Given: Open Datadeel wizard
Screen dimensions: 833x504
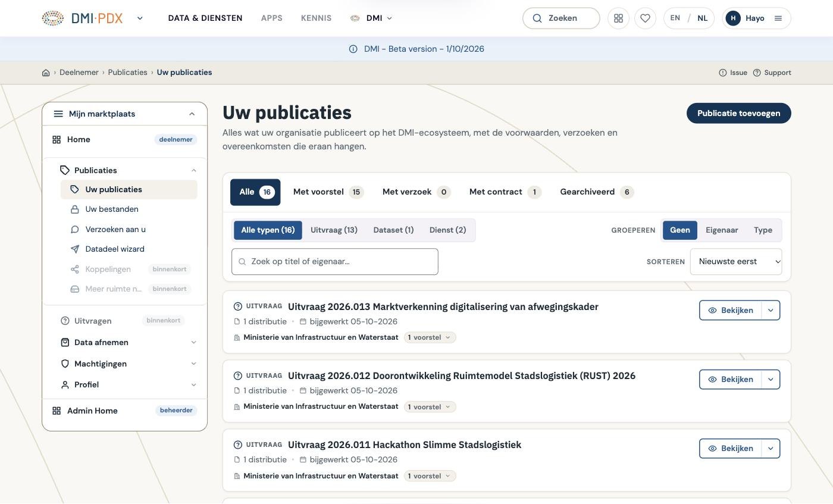Looking at the screenshot, I should [129, 249].
